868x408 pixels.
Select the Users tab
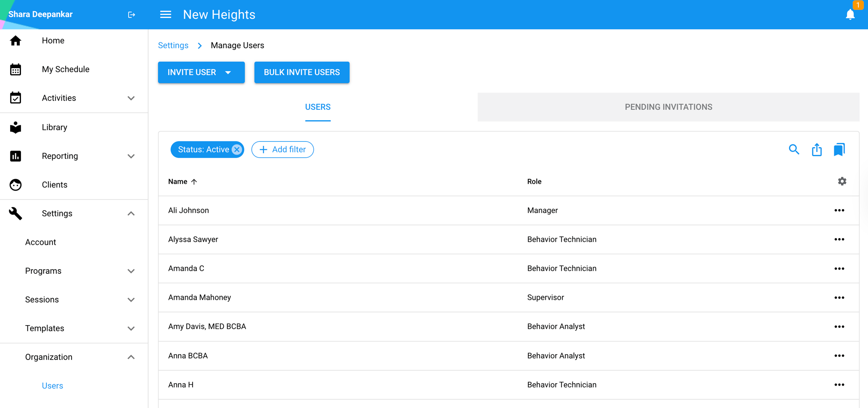(x=318, y=107)
